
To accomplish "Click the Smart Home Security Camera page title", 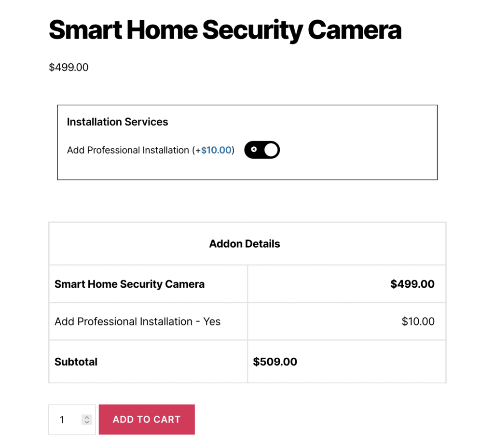I will pos(225,30).
